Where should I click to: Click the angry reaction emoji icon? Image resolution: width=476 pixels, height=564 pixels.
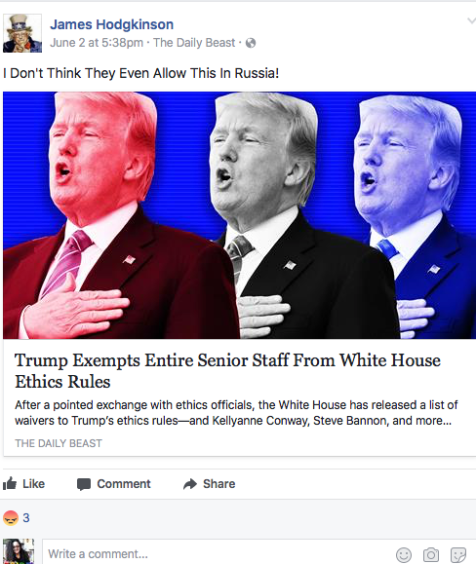10,518
